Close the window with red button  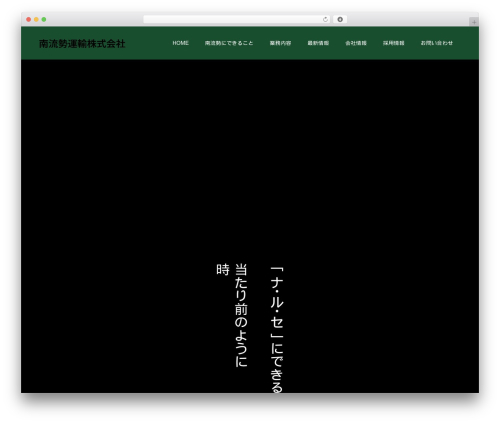(x=29, y=20)
